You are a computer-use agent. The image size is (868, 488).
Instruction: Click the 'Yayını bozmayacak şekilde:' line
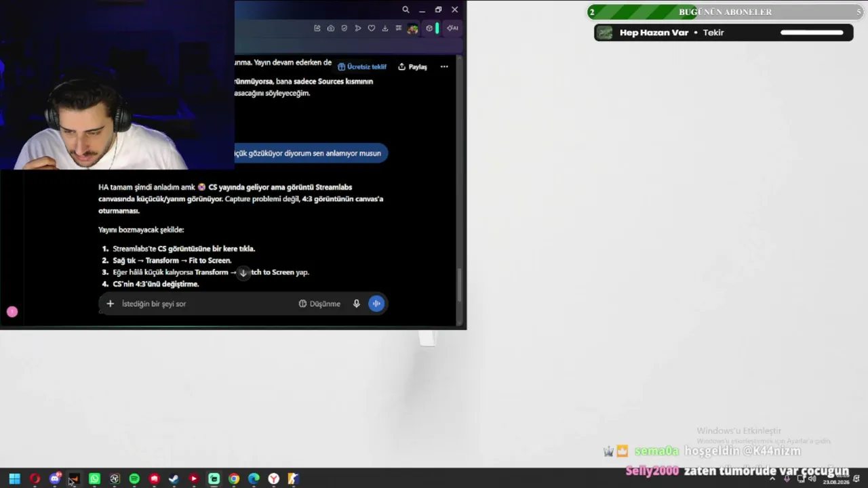(141, 230)
